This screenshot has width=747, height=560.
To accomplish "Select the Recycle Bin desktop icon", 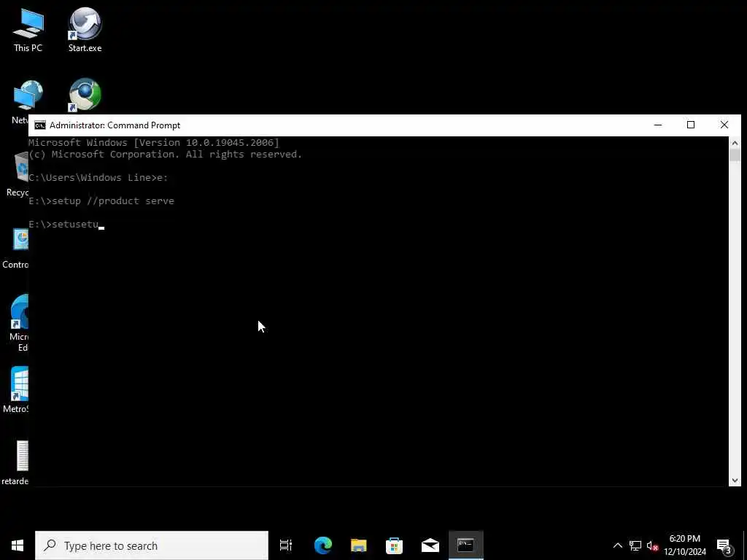I will pos(18,174).
